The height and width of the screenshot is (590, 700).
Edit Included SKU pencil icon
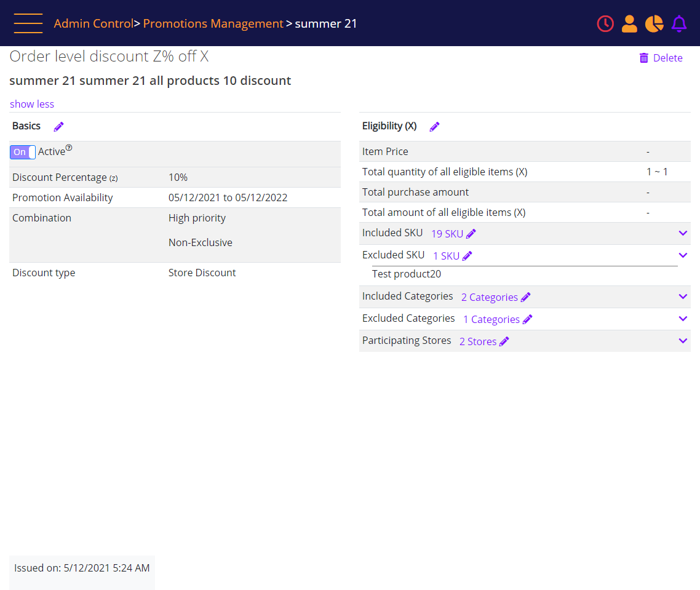[471, 234]
